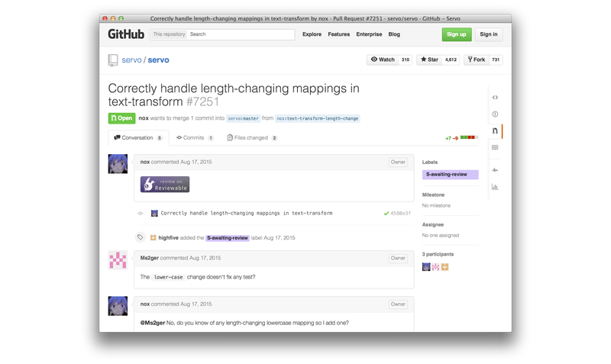Click the nox author link under title

[x=144, y=118]
